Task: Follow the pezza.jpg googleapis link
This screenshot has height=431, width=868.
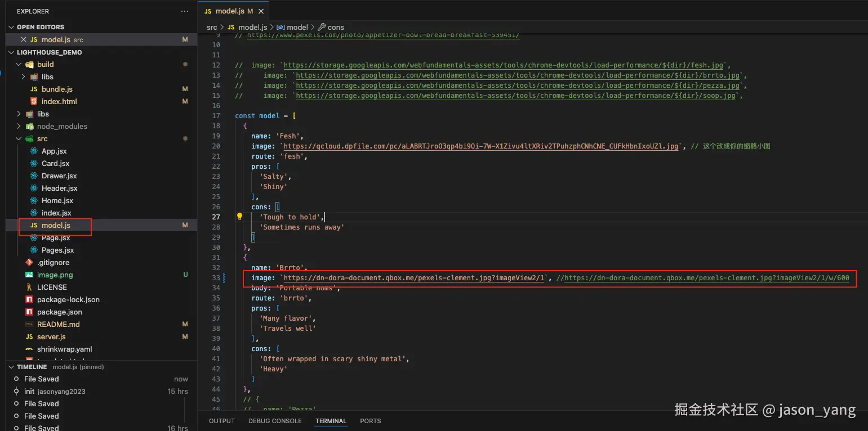Action: point(518,86)
